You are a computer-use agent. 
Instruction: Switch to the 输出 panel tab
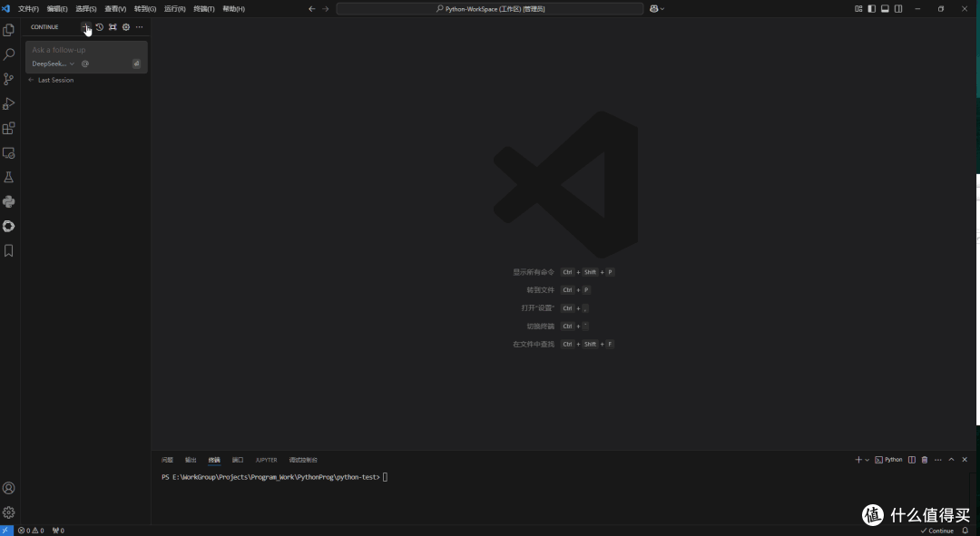point(191,460)
